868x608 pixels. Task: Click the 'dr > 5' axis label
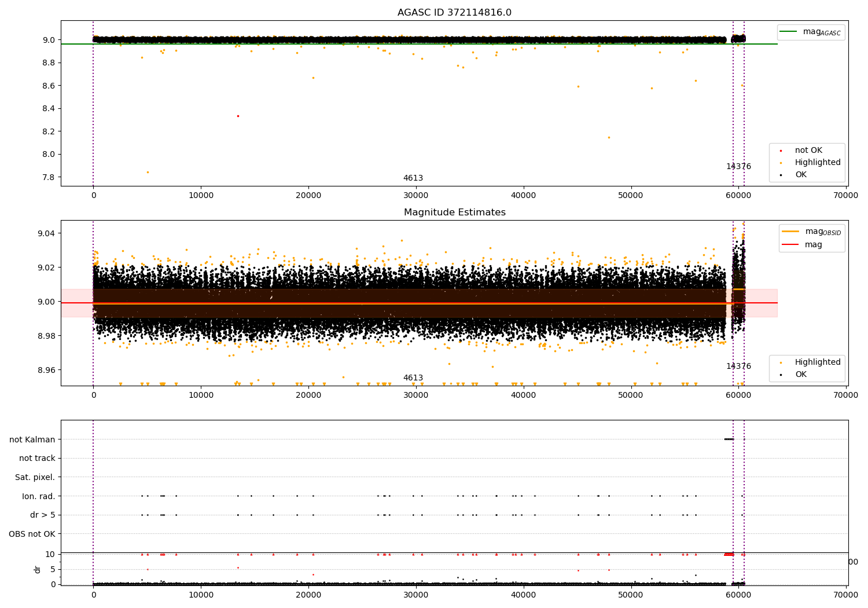[43, 515]
